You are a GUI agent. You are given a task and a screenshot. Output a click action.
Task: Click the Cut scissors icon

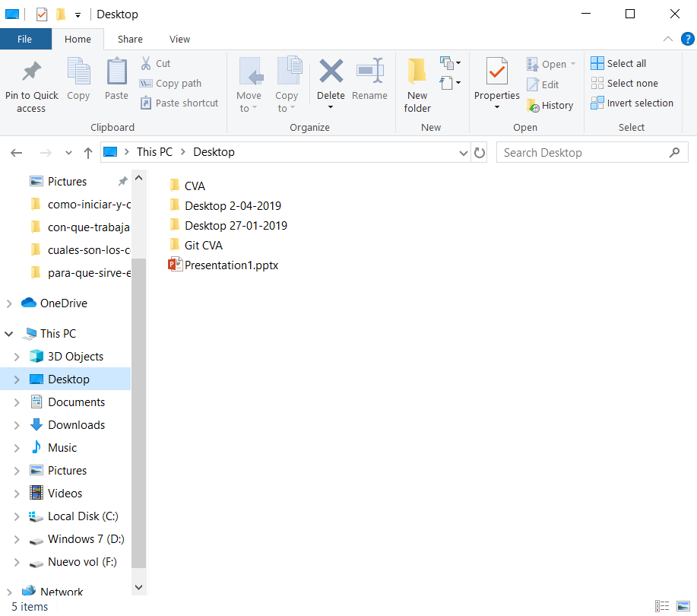(145, 63)
